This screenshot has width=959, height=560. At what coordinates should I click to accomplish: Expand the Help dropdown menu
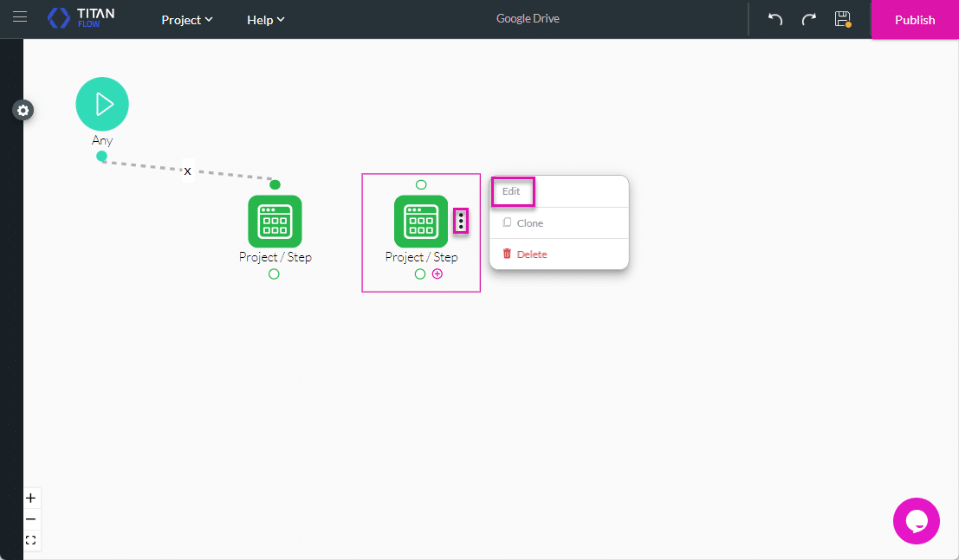coord(265,20)
